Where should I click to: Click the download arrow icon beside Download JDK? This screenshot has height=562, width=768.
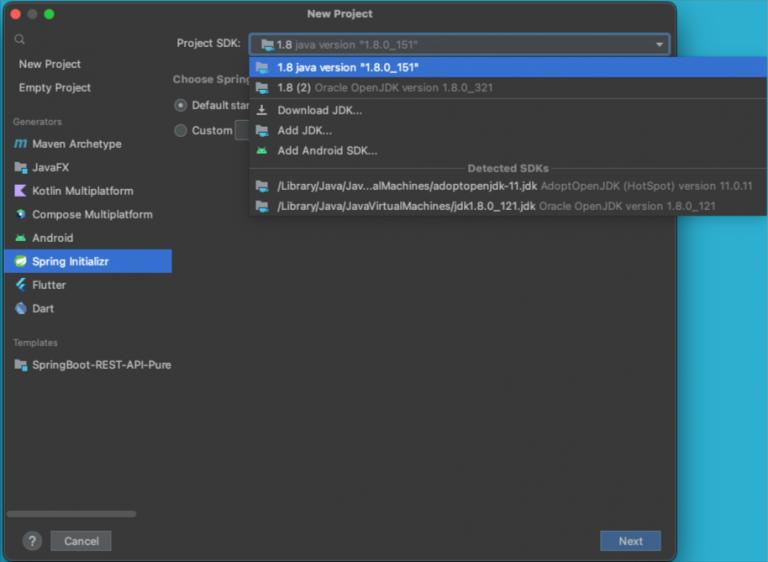tap(262, 110)
